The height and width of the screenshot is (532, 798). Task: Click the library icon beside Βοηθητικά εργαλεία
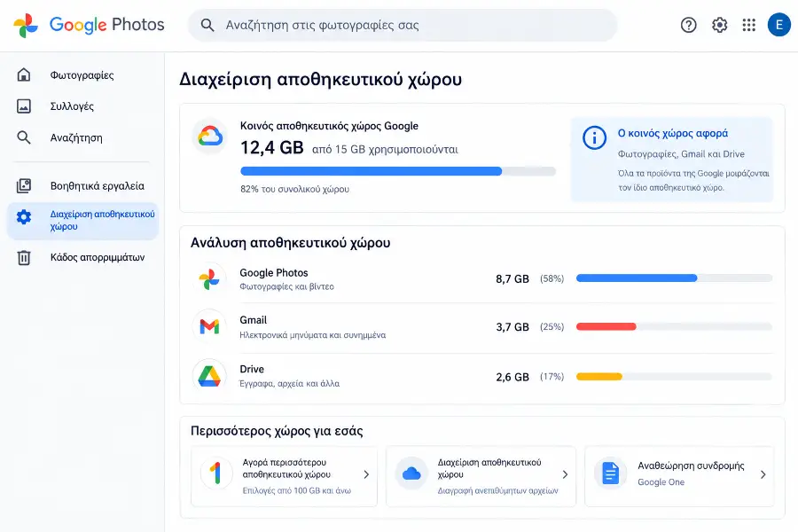[x=24, y=186]
